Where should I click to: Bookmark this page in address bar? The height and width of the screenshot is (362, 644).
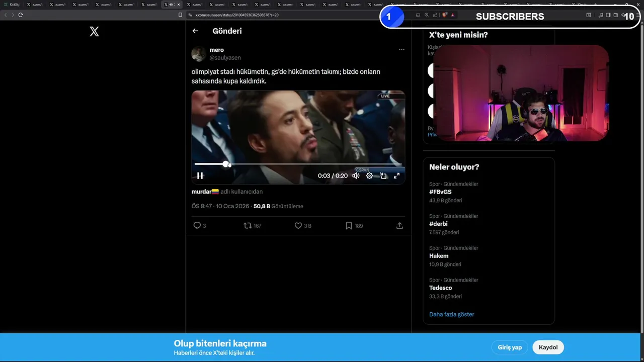tap(180, 15)
